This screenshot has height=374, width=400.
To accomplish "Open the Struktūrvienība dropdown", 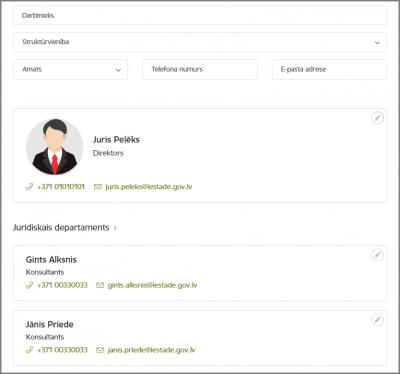I will coord(200,42).
